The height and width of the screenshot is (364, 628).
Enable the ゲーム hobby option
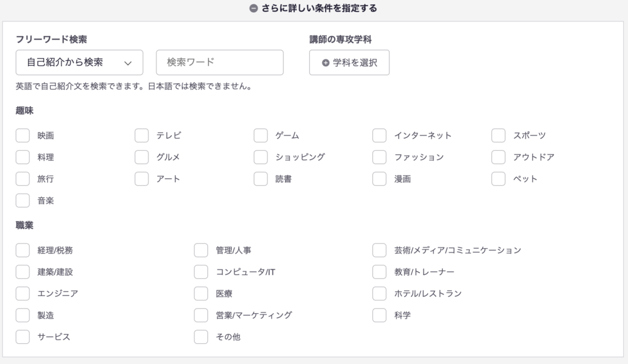(x=261, y=135)
